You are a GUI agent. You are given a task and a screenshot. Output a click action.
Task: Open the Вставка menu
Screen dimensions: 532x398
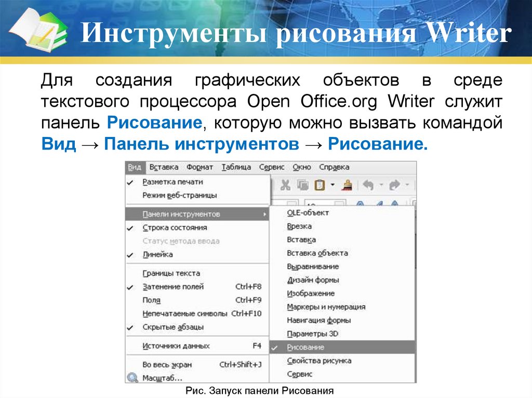164,167
